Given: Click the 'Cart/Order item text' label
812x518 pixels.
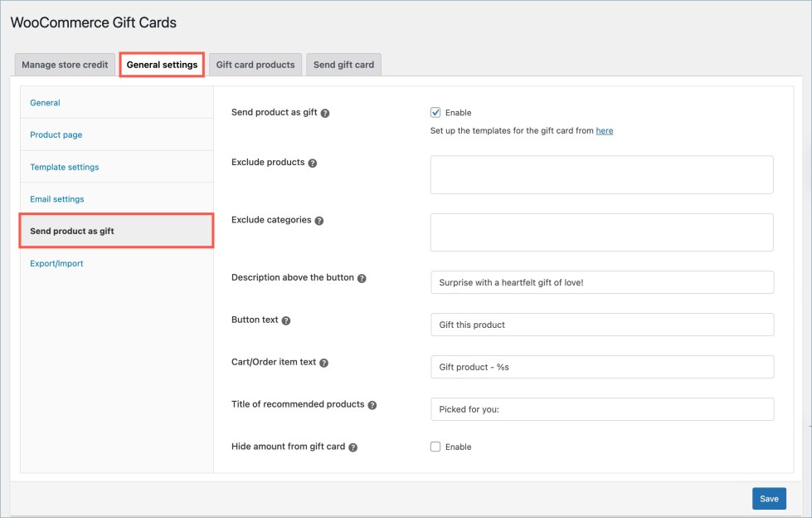Looking at the screenshot, I should (274, 362).
